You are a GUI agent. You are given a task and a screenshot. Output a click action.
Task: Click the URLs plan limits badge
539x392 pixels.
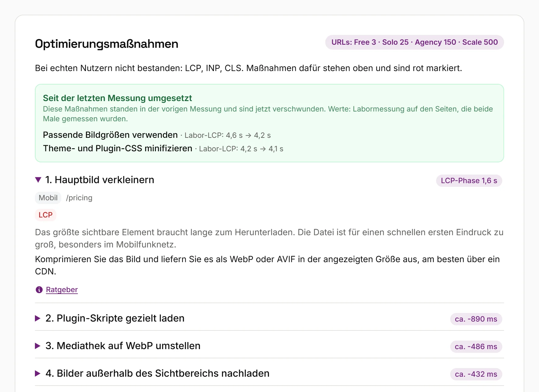click(415, 42)
